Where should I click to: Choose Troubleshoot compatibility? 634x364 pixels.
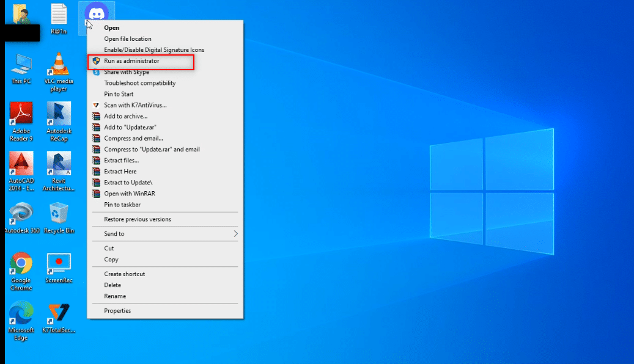point(165,83)
